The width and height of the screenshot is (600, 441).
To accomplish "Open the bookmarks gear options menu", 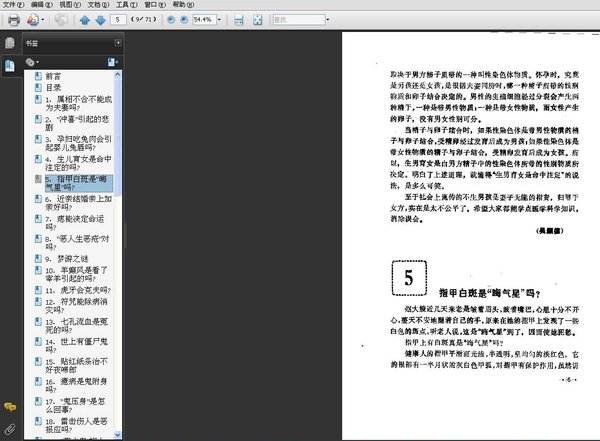I will (x=32, y=62).
